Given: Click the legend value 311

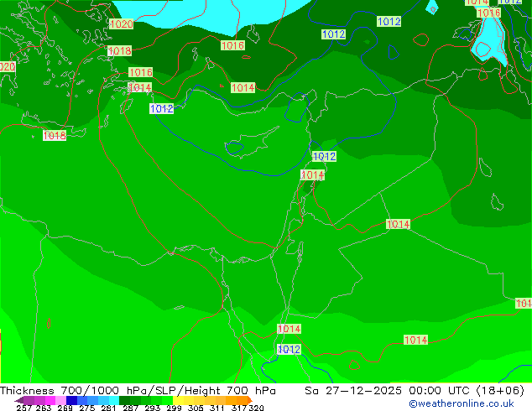Looking at the screenshot, I should pos(217,408).
